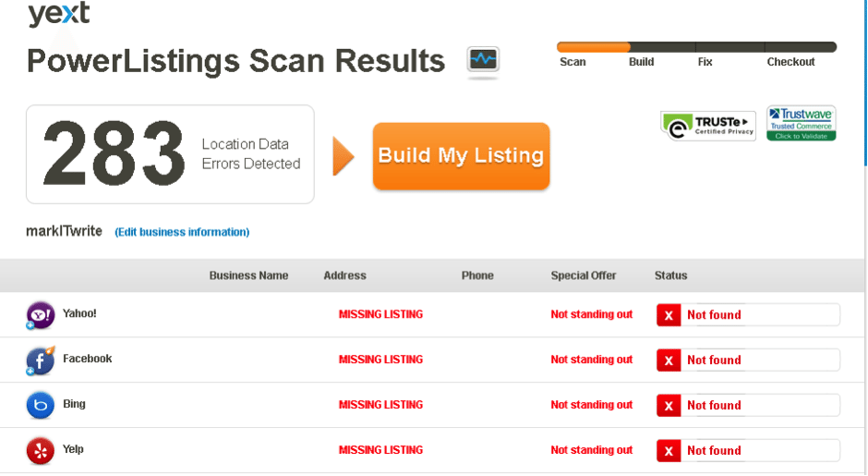
Task: Open the Edit business information link
Action: pyautogui.click(x=182, y=232)
